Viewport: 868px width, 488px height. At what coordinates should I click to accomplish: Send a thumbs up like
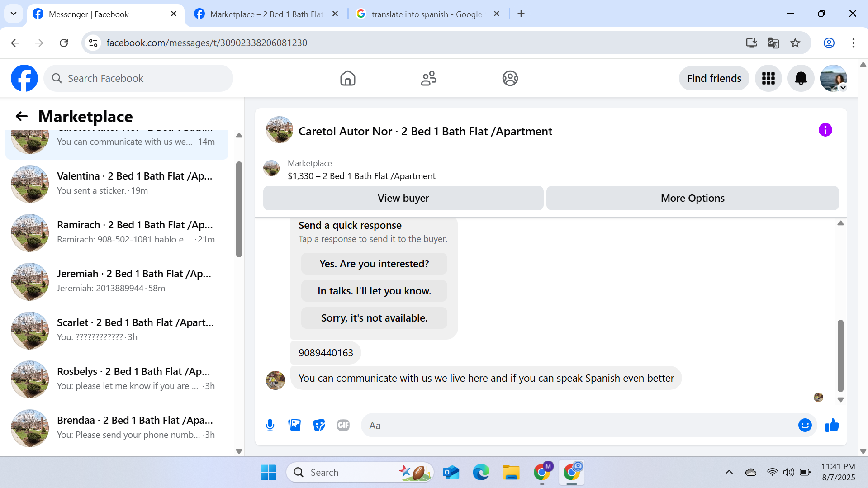coord(832,425)
